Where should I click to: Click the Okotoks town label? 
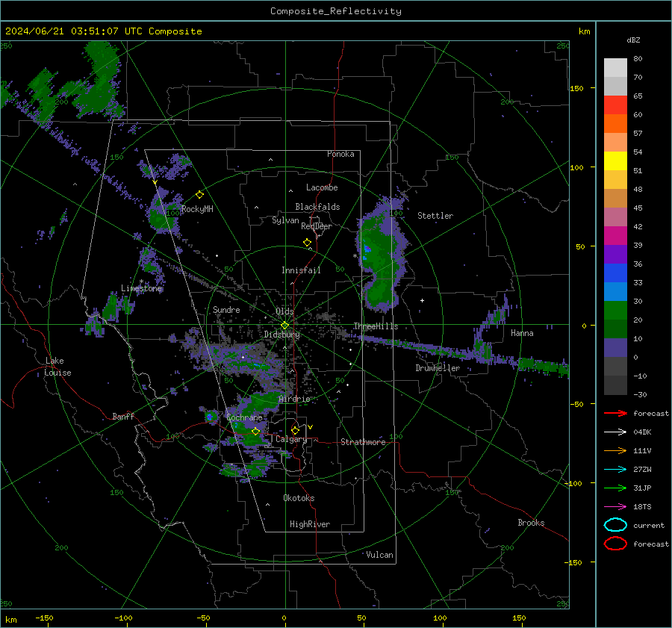pyautogui.click(x=299, y=498)
